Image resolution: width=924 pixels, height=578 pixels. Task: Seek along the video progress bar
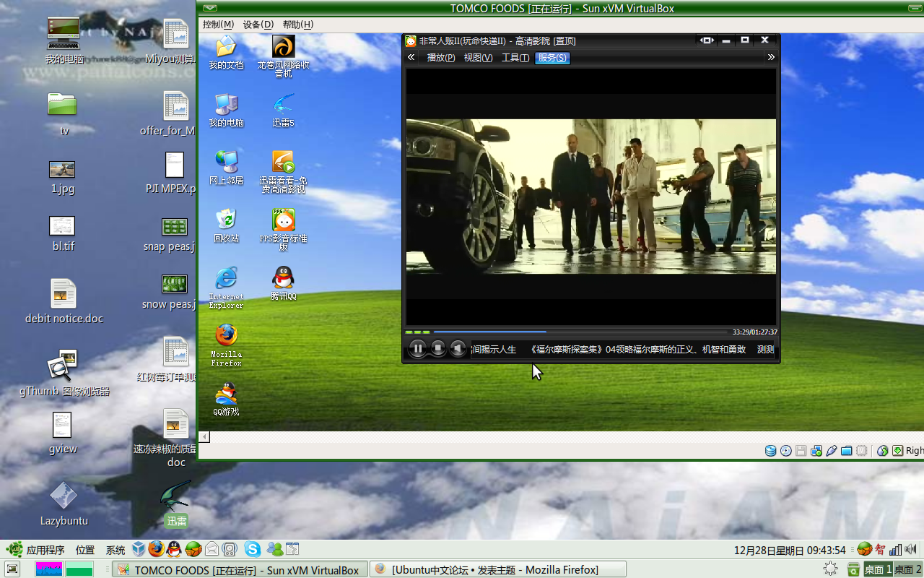[580, 332]
